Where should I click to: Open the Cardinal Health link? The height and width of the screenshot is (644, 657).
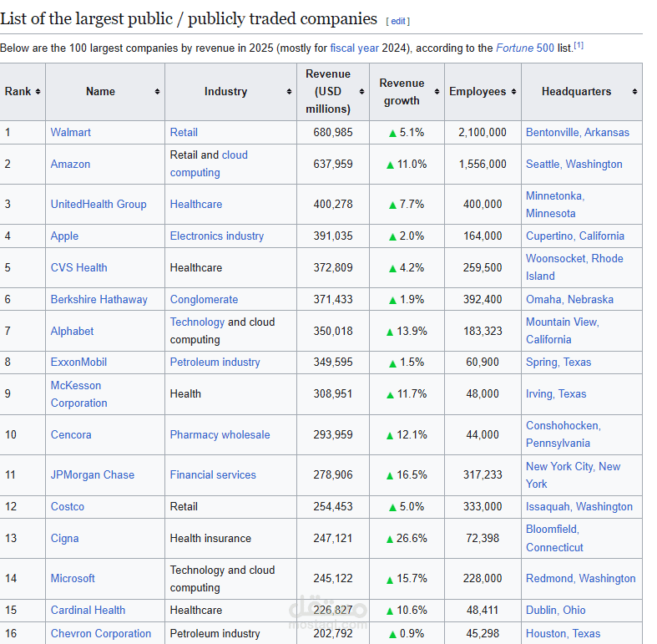pyautogui.click(x=88, y=610)
